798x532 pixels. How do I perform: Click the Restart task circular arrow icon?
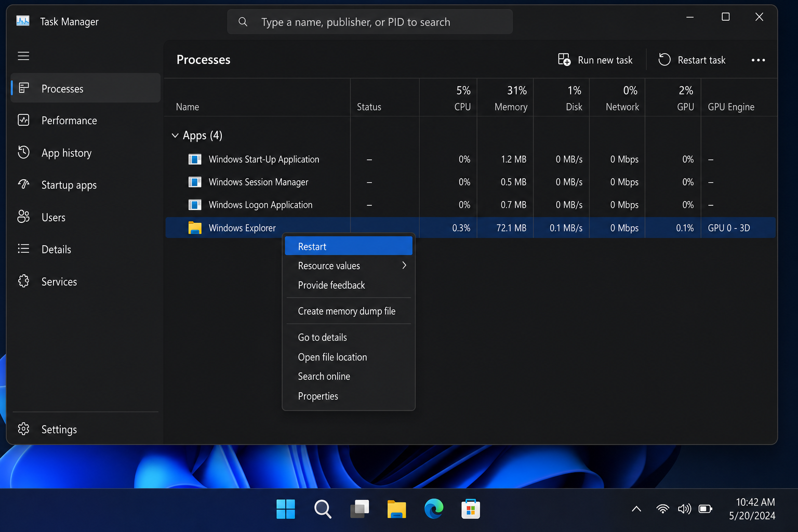pyautogui.click(x=664, y=60)
